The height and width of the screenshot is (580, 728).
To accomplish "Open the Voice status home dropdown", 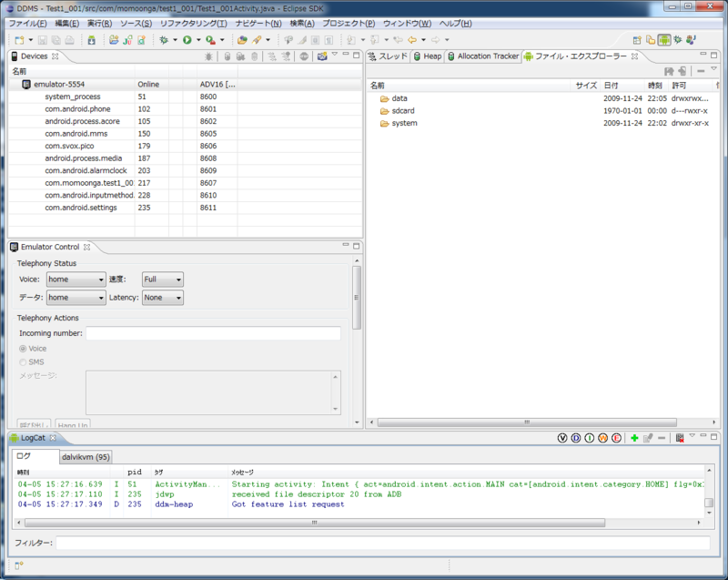I will 76,280.
